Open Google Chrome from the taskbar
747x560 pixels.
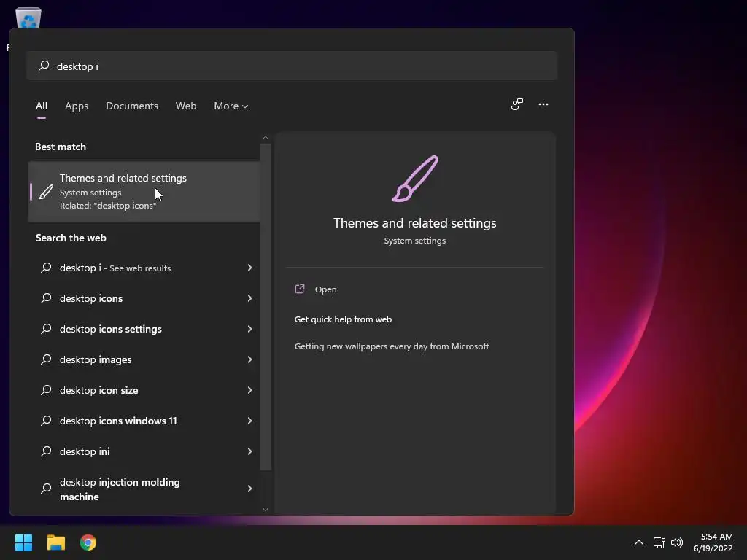[x=88, y=542]
